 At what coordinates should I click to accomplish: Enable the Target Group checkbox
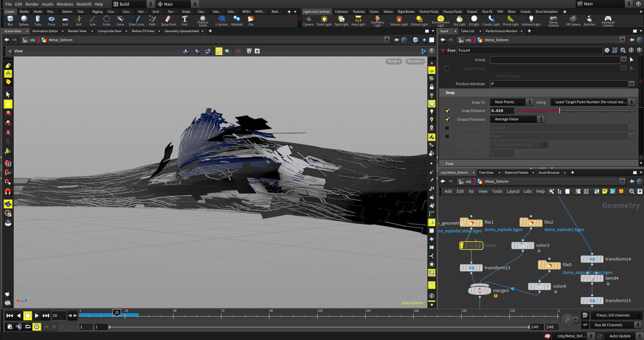447,68
